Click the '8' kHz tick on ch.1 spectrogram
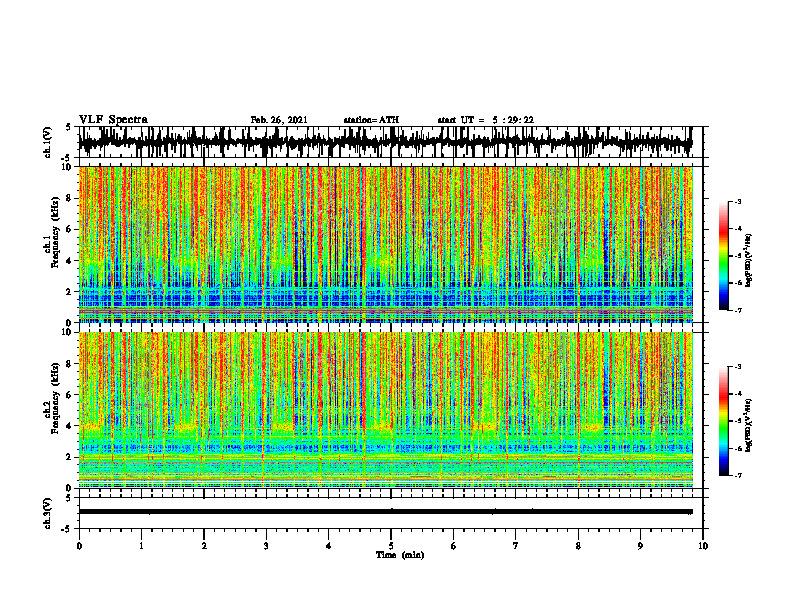Screen dimensions: 792x612 tap(69, 198)
